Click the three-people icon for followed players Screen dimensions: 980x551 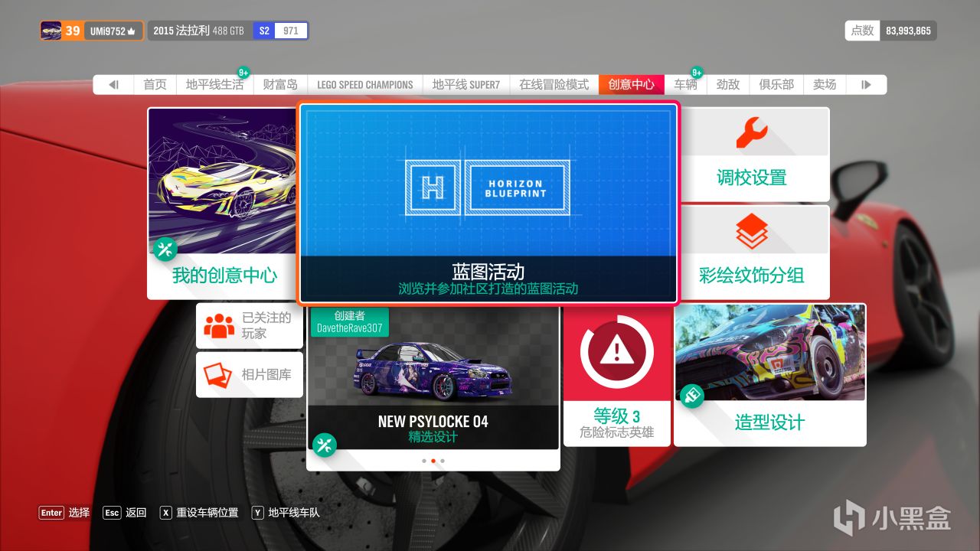tap(219, 325)
